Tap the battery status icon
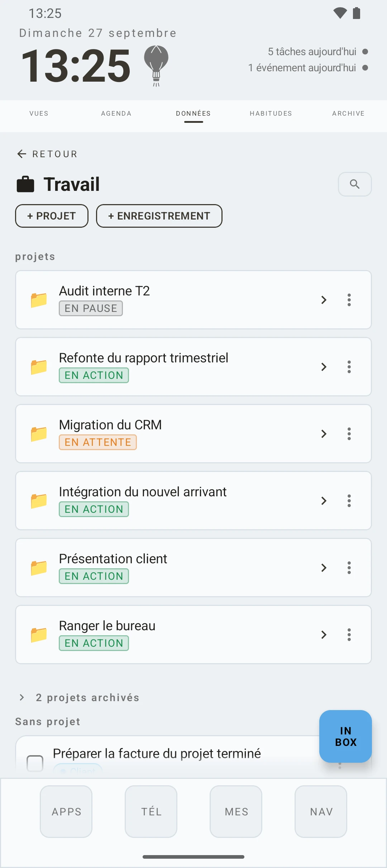This screenshot has height=868, width=387. tap(357, 13)
